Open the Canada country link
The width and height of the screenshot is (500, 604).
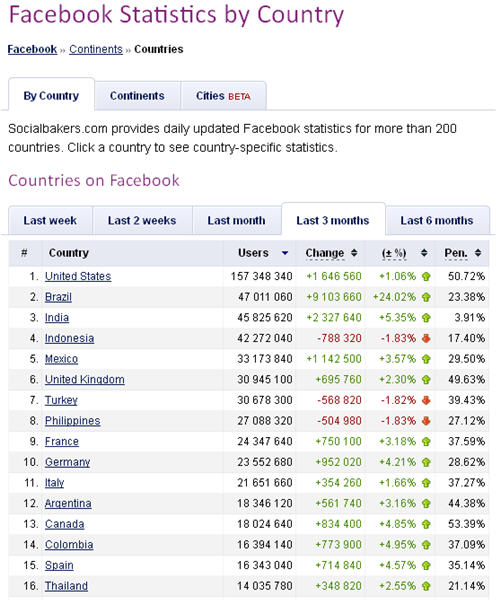(x=64, y=524)
